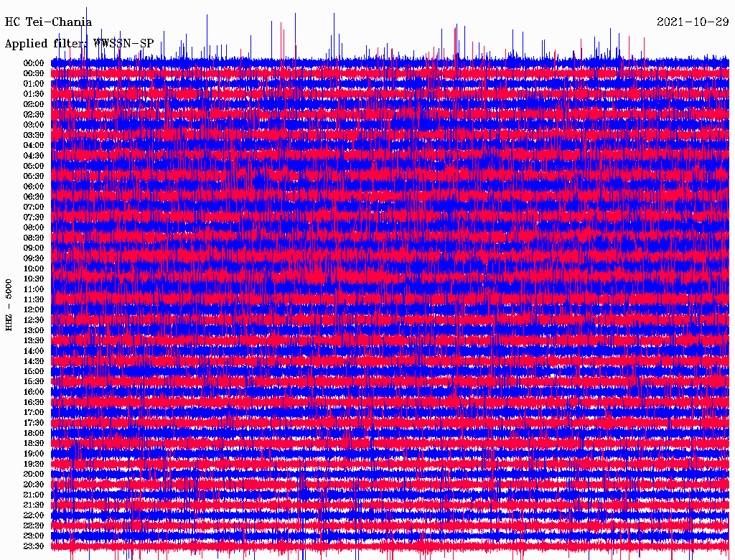This screenshot has height=560, width=735.
Task: Select the 17:00 time label
Action: [x=34, y=413]
